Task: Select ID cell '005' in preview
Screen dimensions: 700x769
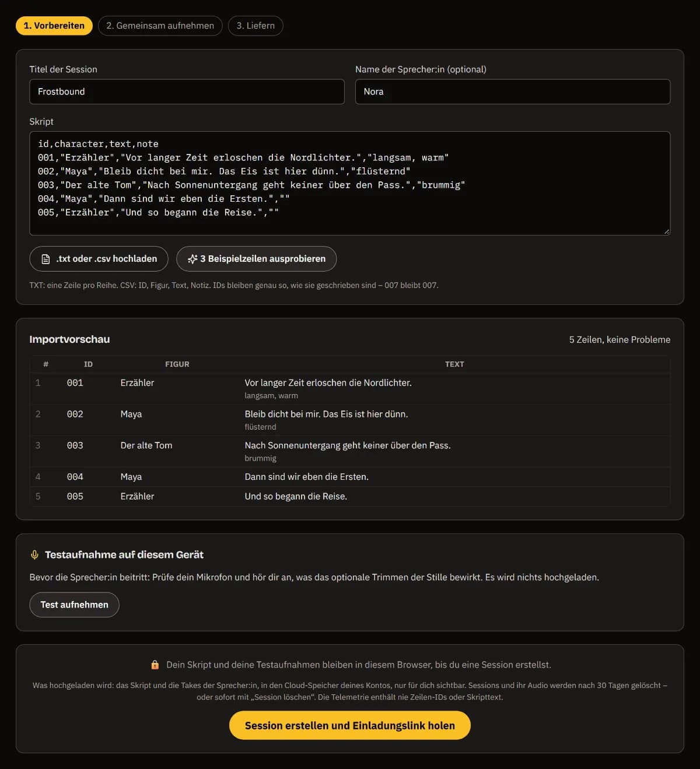Action: (x=75, y=497)
